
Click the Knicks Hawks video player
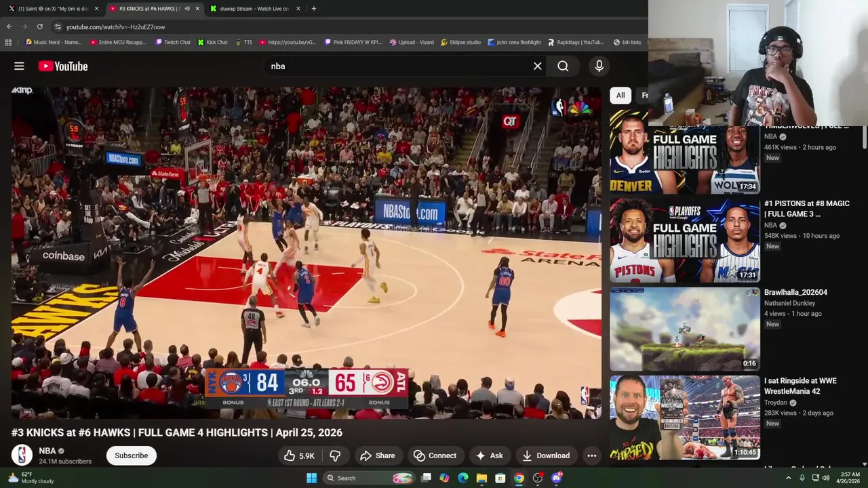click(x=306, y=252)
